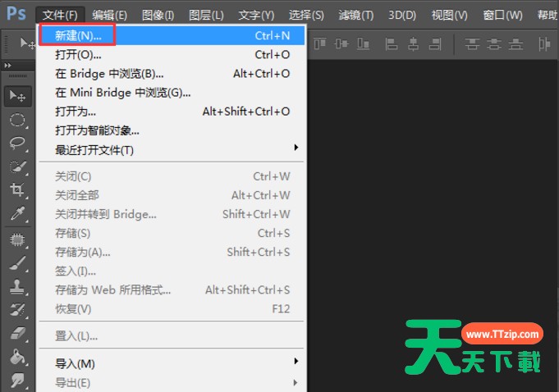Choose 打开为智能对象... menu entry
The image size is (559, 392).
tap(97, 130)
